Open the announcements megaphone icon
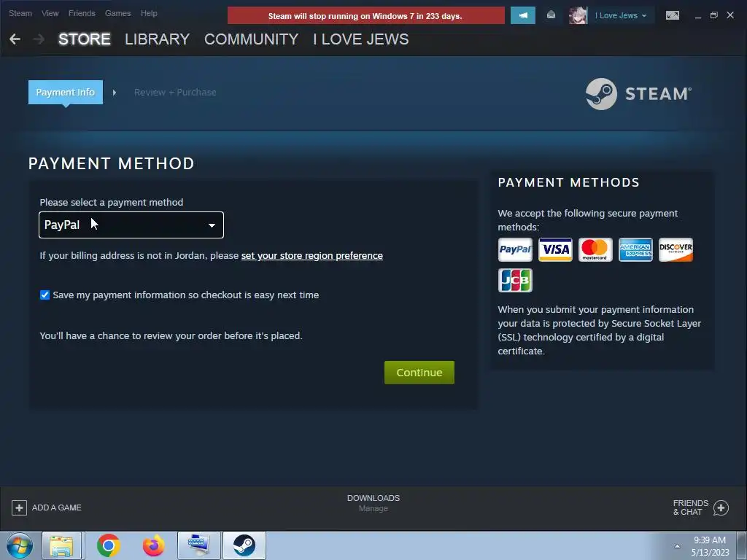747x560 pixels. (x=522, y=15)
